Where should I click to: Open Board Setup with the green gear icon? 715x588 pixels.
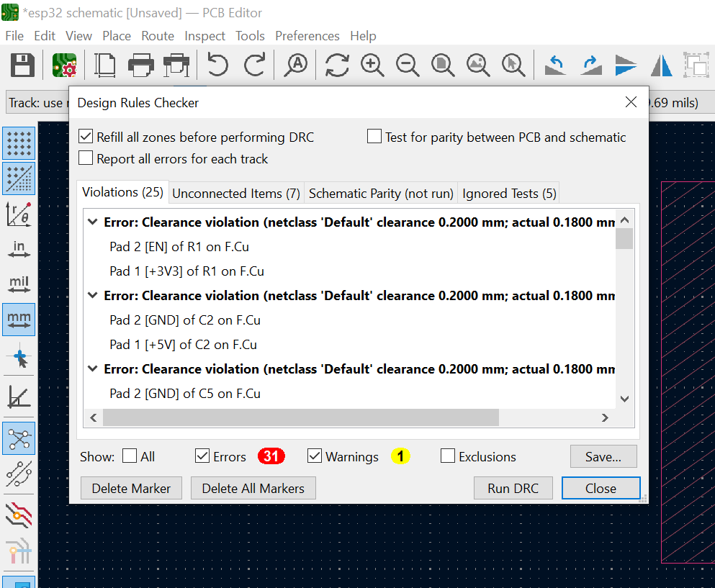click(x=64, y=65)
